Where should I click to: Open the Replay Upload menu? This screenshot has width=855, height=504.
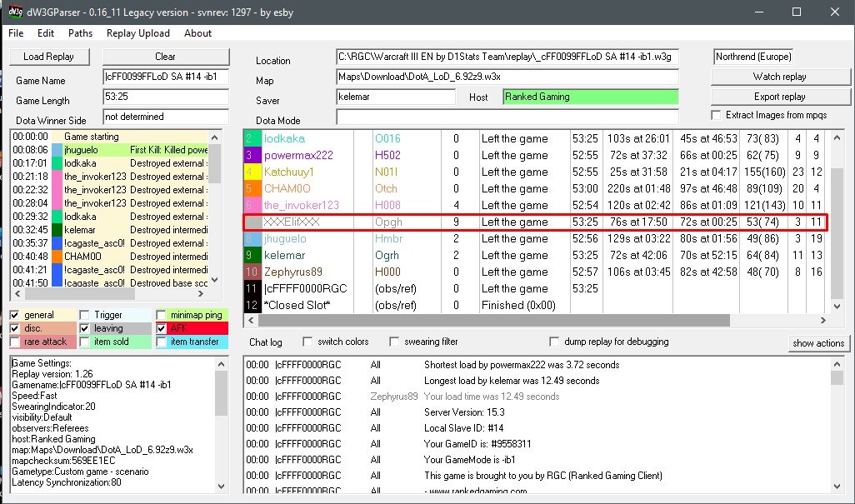[x=138, y=33]
